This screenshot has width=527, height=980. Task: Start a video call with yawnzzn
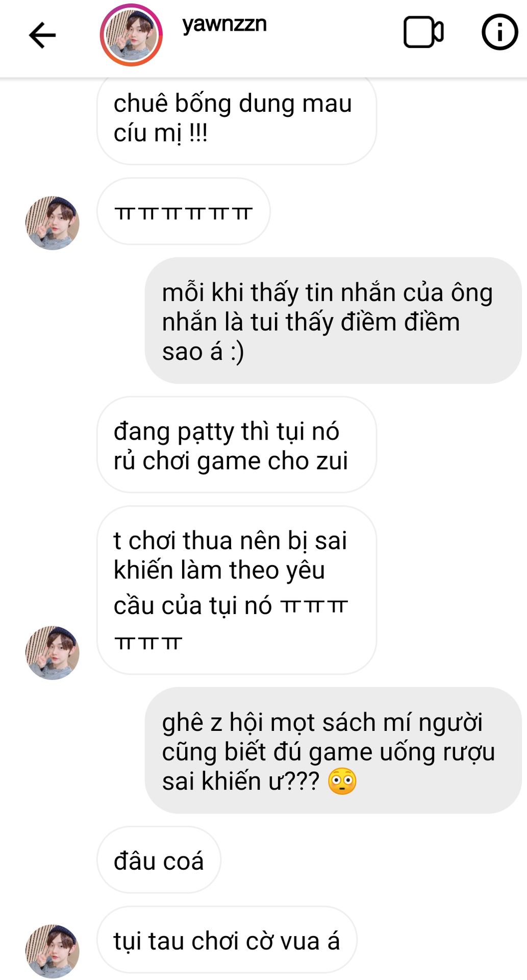point(423,32)
